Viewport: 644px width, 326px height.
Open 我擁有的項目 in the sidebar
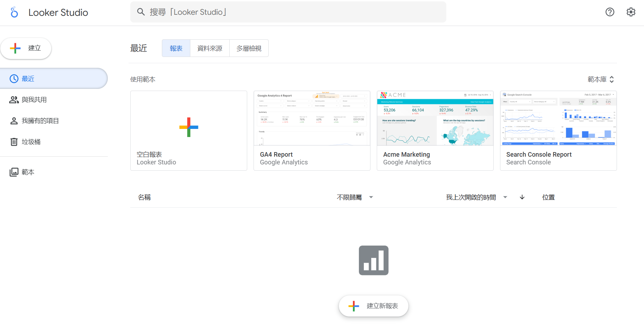40,121
